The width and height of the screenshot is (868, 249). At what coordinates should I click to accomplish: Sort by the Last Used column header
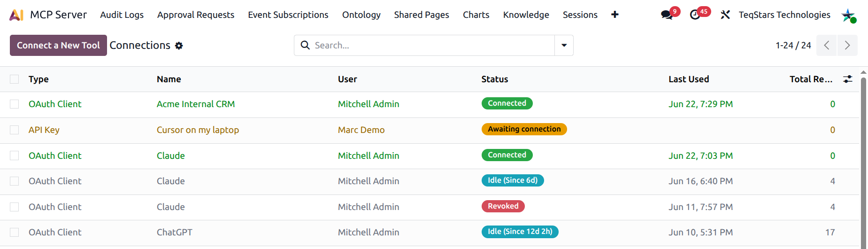pos(689,79)
